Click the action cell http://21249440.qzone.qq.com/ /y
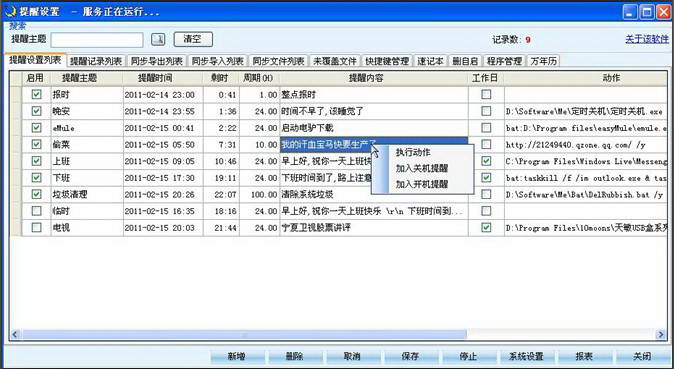The image size is (674, 369). [x=585, y=145]
